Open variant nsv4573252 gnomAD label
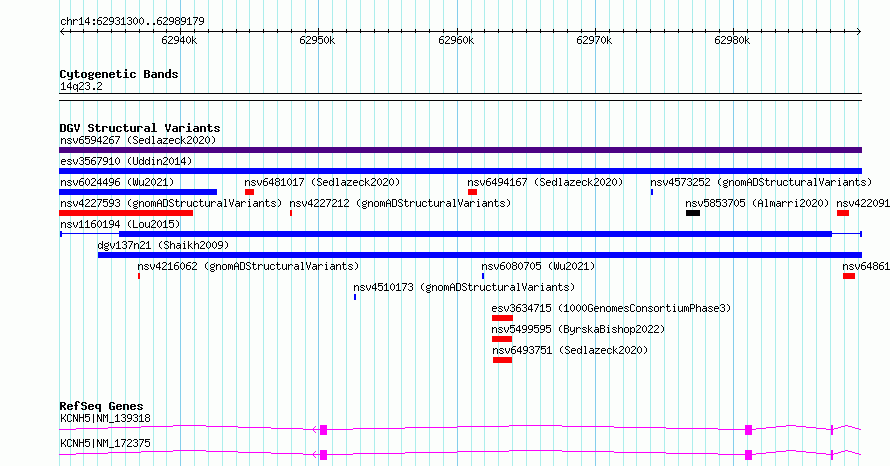Screen dimensions: 890x466 (761, 182)
